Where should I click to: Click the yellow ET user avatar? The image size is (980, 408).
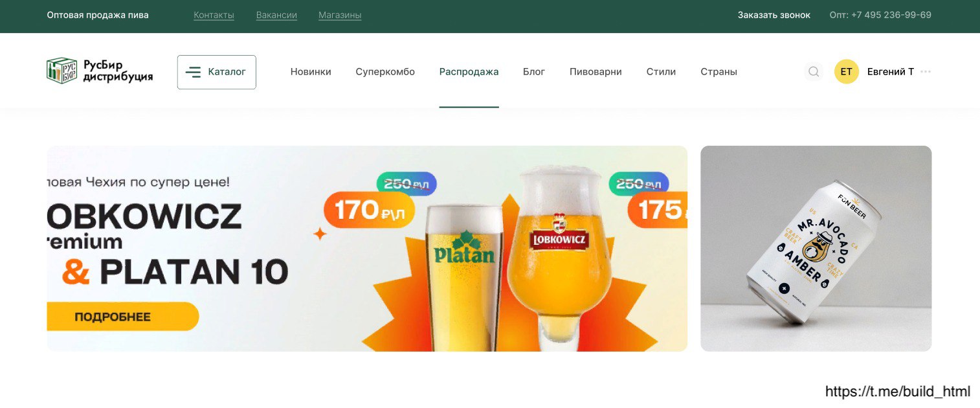click(x=846, y=72)
